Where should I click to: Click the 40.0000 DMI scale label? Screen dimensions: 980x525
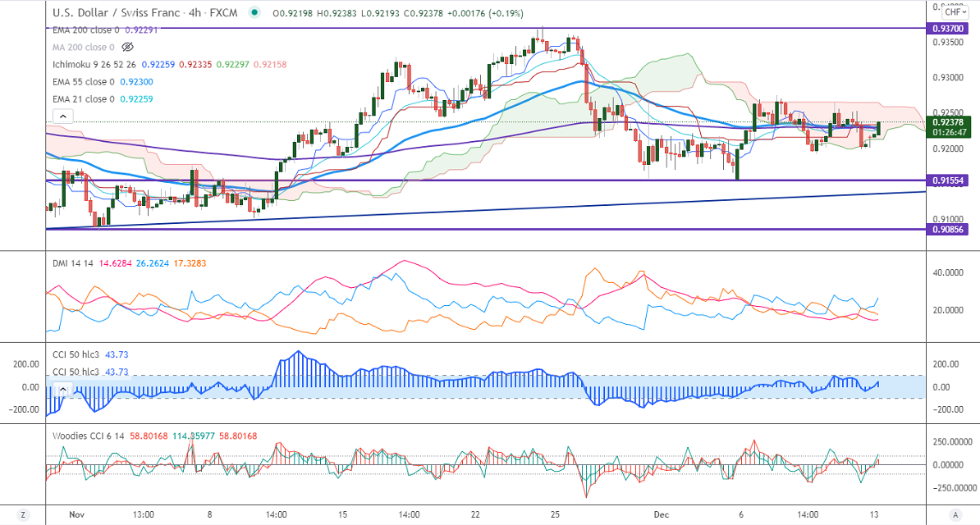[947, 272]
